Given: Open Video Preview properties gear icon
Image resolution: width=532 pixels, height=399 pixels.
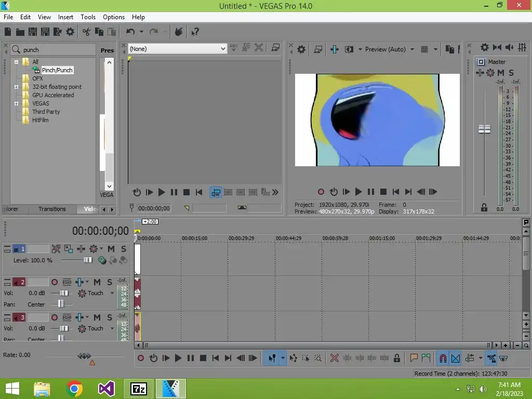Looking at the screenshot, I should click(301, 49).
